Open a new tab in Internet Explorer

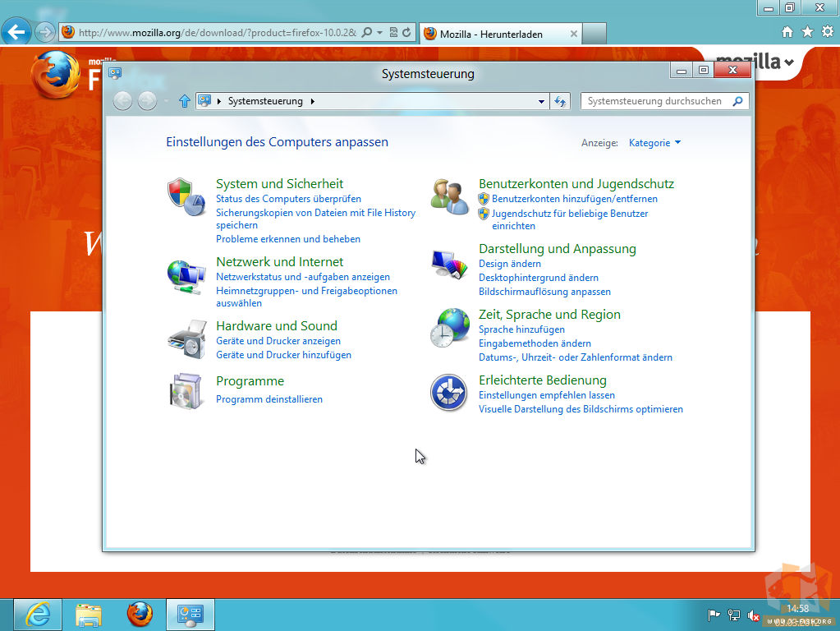pos(594,34)
